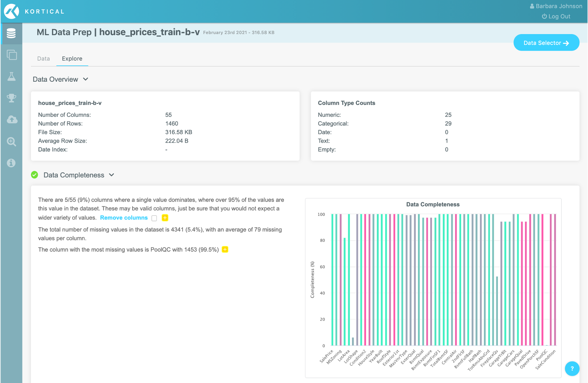Click the Number of Columns value 55
The width and height of the screenshot is (588, 383).
169,115
